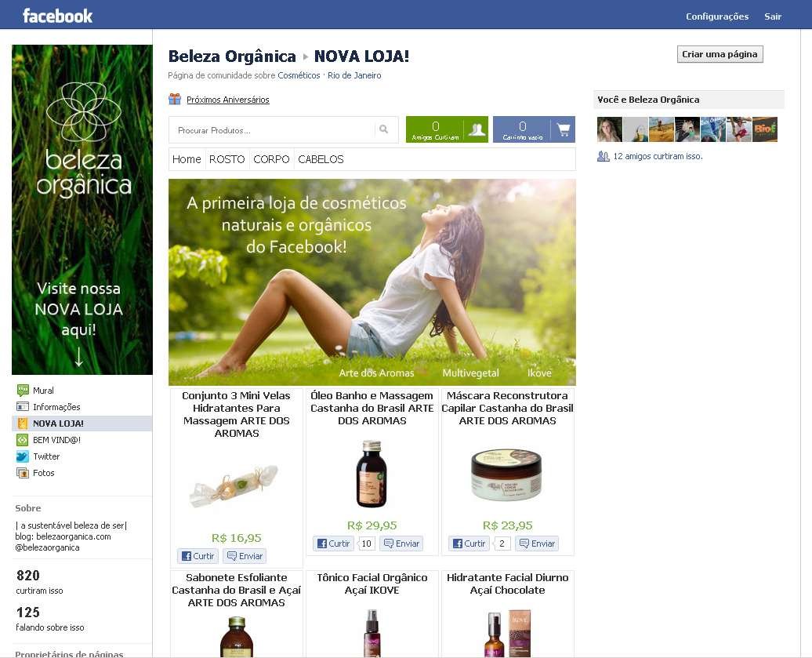Click the like count 10 beside Curtir
This screenshot has width=812, height=658.
click(x=366, y=543)
